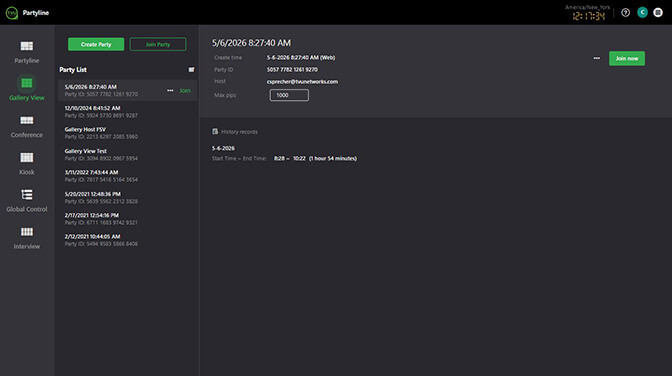Toggle the Party List view icon
The height and width of the screenshot is (376, 672).
tap(191, 69)
